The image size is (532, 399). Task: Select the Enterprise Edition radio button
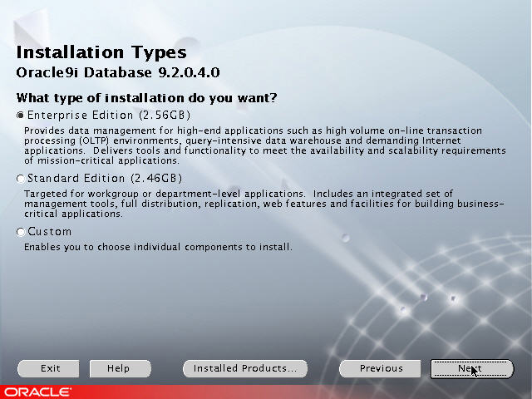pos(20,116)
